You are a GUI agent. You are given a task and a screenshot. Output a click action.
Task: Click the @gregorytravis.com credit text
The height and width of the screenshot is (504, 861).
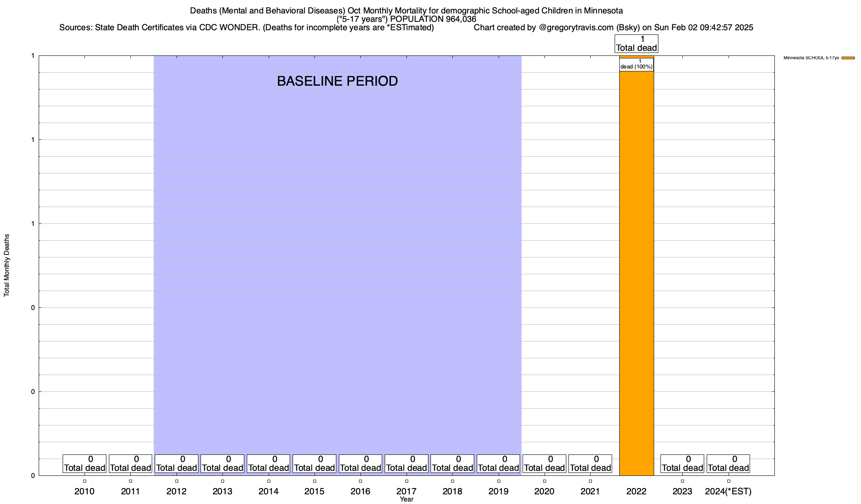click(x=575, y=28)
